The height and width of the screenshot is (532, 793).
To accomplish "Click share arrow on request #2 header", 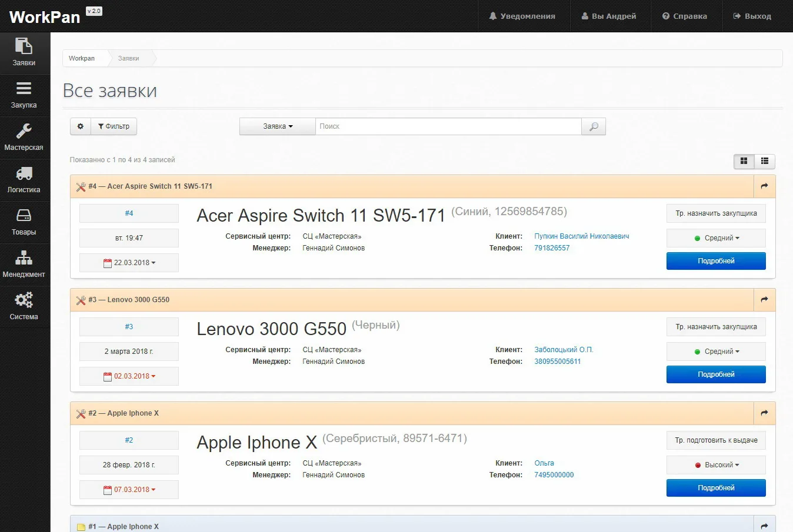I will tap(764, 413).
